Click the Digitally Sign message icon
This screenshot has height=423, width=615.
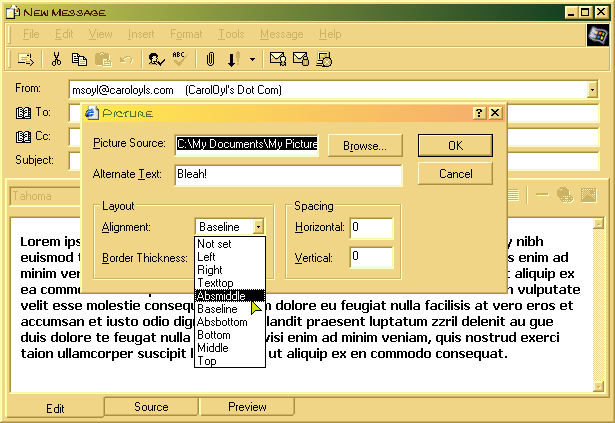click(278, 59)
